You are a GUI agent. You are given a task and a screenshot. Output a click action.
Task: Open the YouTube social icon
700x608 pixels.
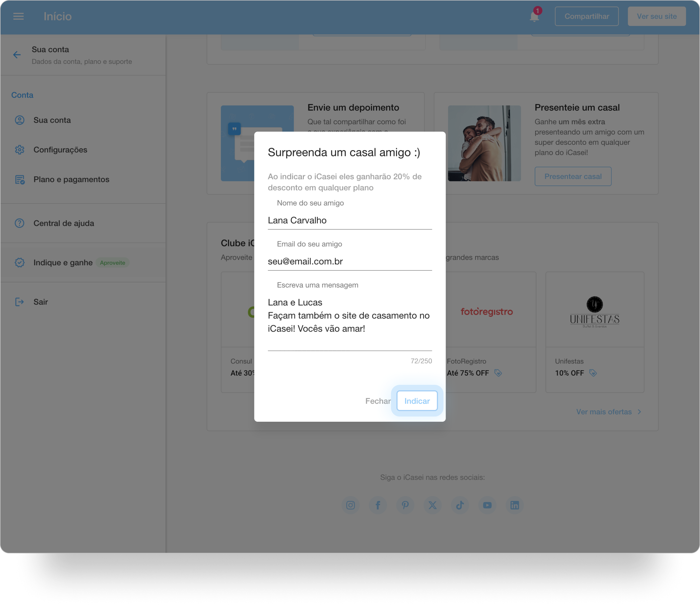tap(487, 505)
